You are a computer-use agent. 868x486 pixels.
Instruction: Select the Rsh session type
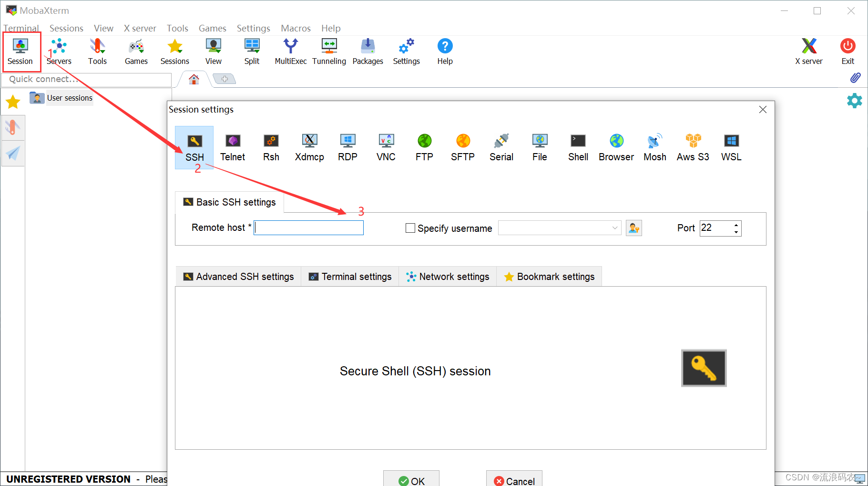[x=271, y=147]
